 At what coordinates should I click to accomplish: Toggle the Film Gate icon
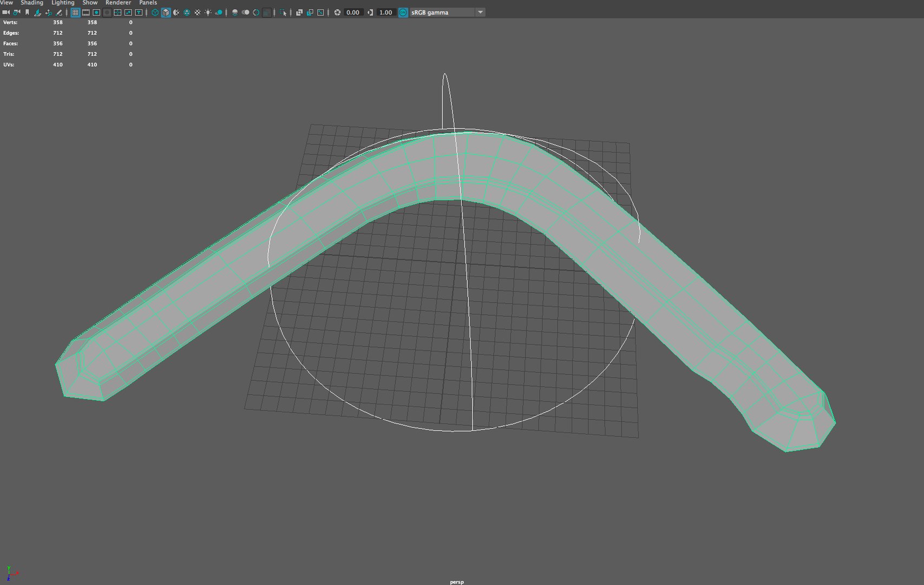(x=86, y=12)
